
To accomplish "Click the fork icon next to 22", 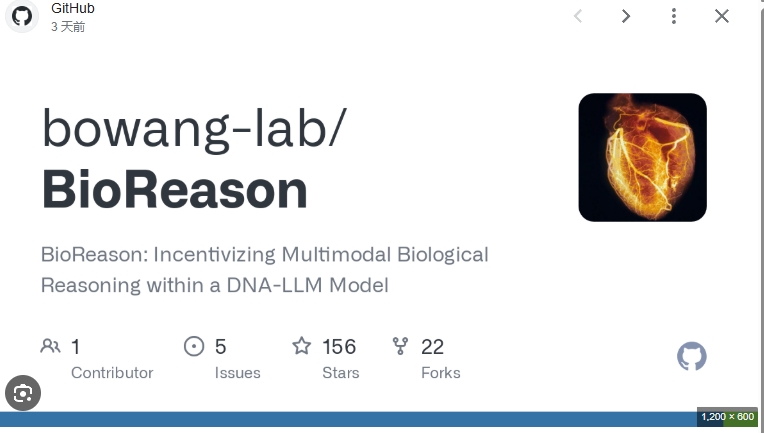I will click(401, 346).
